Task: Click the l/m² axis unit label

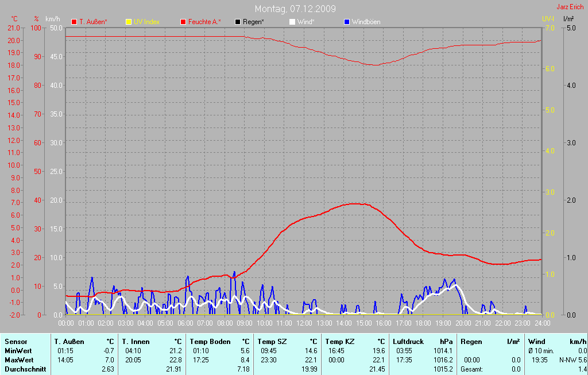Action: click(568, 19)
